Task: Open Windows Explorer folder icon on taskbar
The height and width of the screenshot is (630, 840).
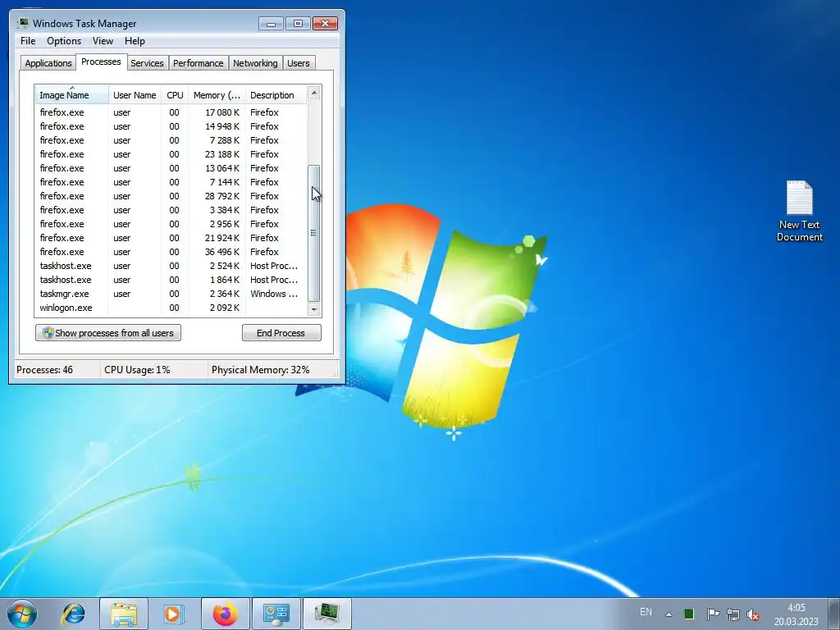Action: 124,614
